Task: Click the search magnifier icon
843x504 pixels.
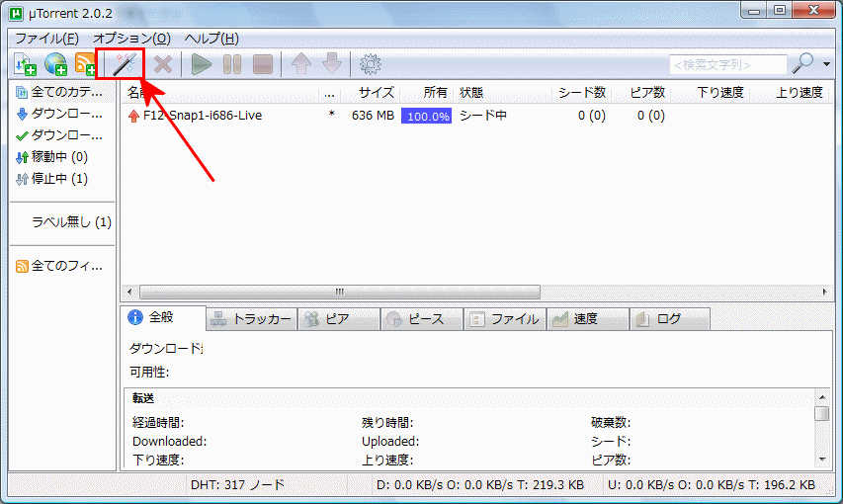Action: point(802,63)
